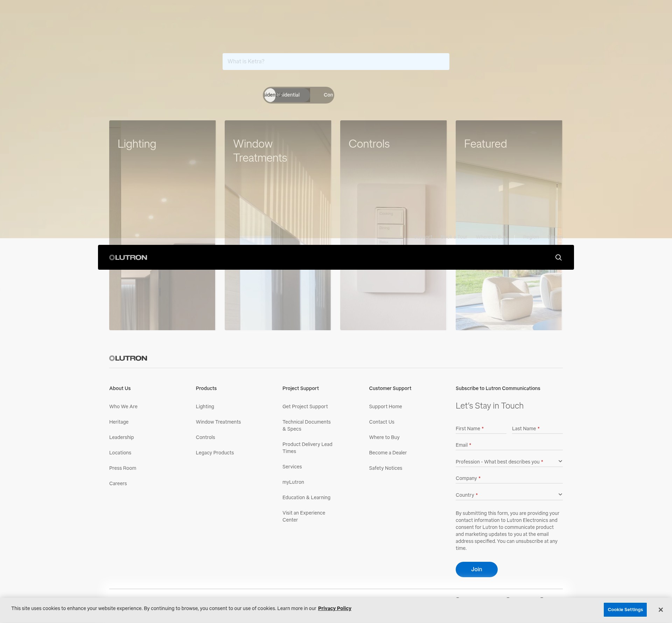Open Support Home link

pos(385,406)
